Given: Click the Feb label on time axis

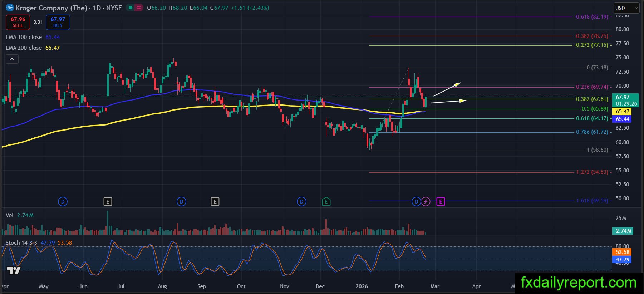Looking at the screenshot, I should [x=399, y=286].
